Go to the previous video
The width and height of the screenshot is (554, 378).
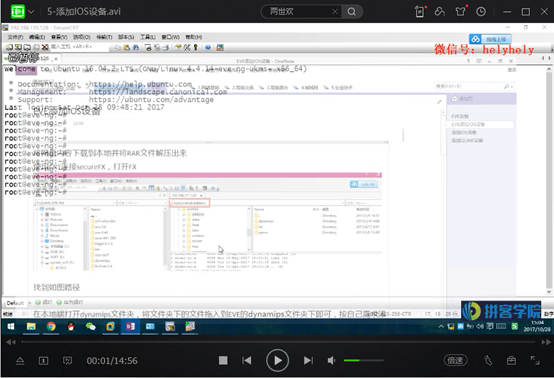coord(247,360)
